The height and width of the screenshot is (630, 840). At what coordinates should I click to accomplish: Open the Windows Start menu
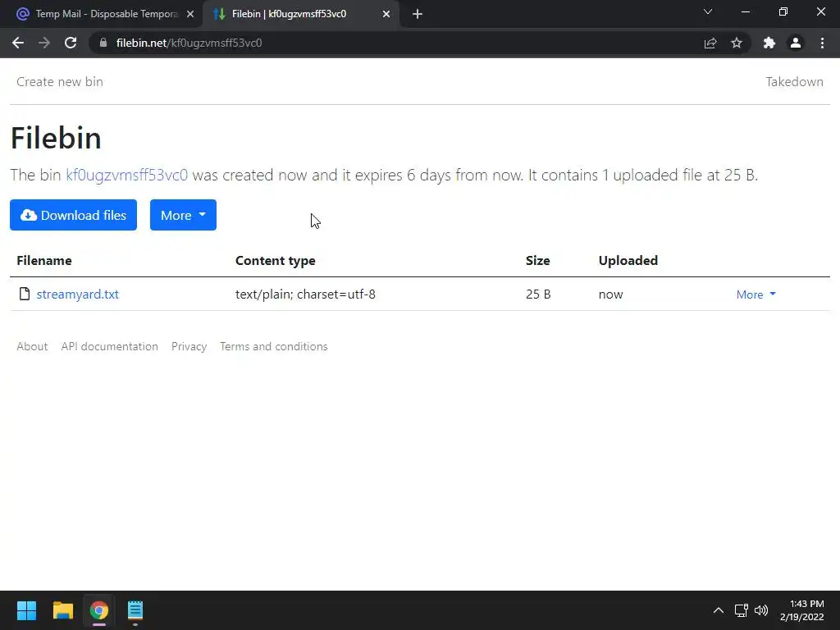[26, 610]
